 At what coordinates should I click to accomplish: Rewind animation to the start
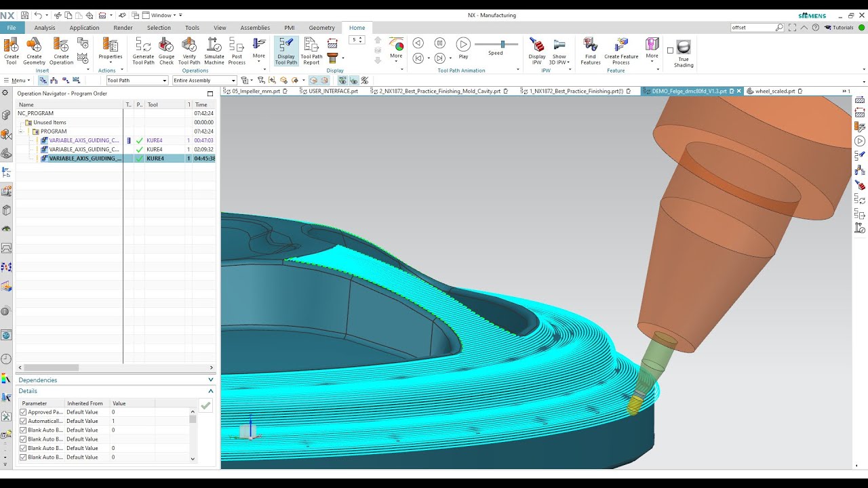[418, 58]
